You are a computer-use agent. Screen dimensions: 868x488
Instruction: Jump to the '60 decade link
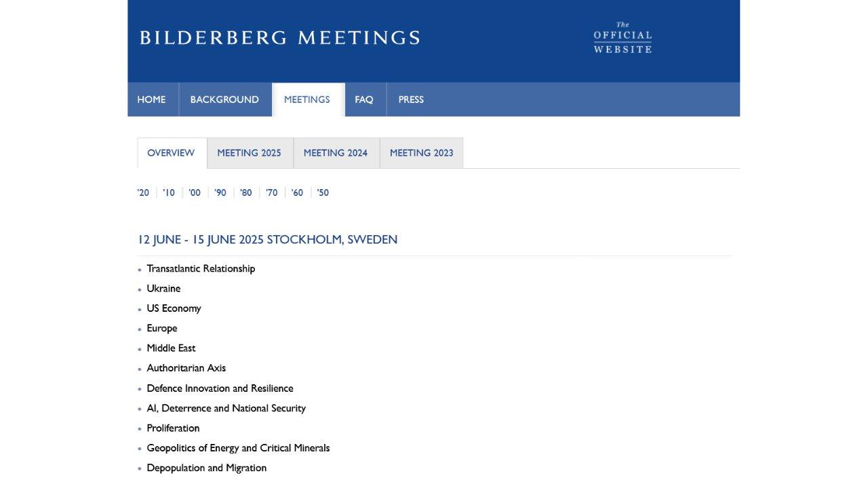297,192
